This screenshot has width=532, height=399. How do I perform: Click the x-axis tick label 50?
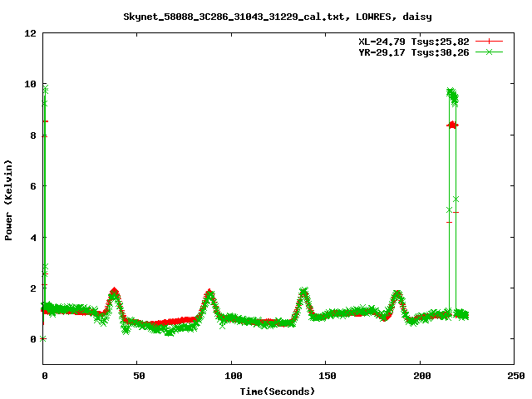click(139, 376)
